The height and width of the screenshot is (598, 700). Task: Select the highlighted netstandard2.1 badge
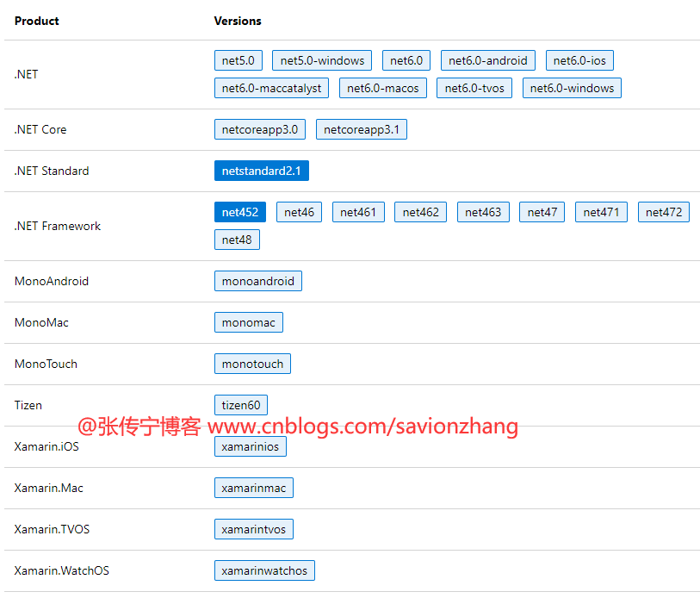pos(261,171)
